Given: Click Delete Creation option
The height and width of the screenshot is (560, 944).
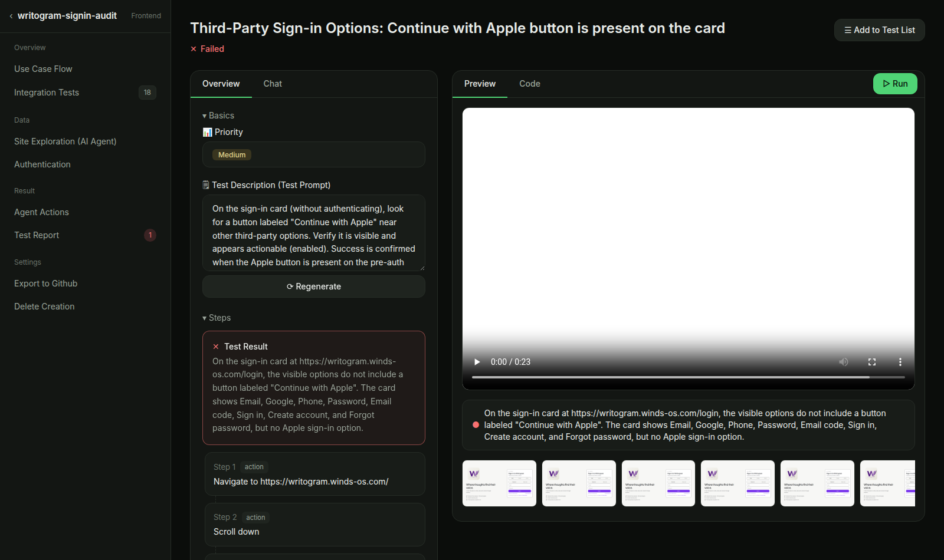Looking at the screenshot, I should click(x=45, y=307).
